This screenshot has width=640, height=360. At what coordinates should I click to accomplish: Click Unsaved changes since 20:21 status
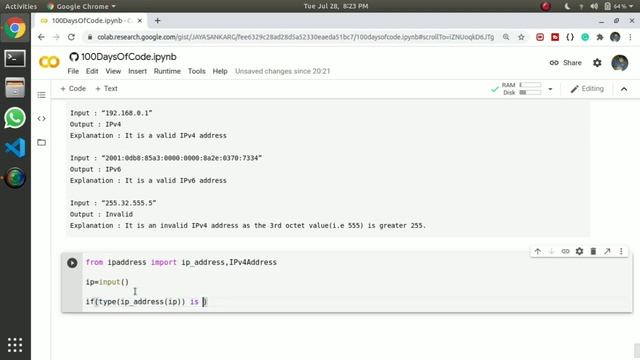pos(282,71)
